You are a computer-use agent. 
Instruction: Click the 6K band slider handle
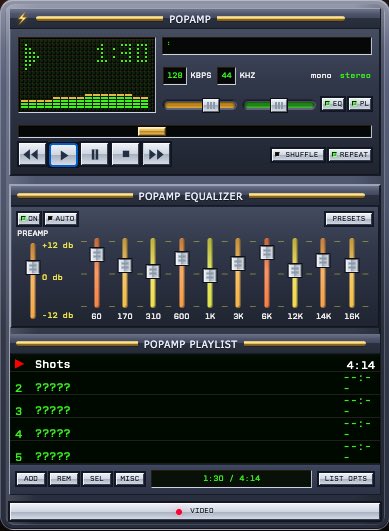click(x=267, y=253)
